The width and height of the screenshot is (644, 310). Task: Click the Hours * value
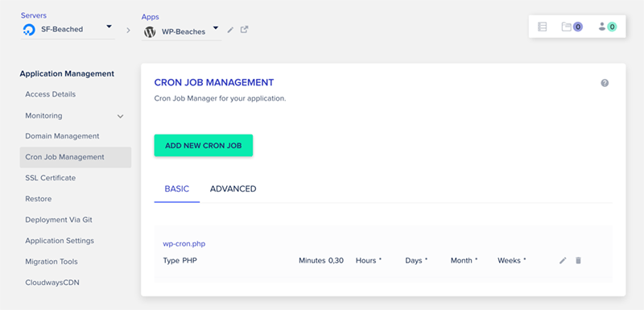[369, 261]
